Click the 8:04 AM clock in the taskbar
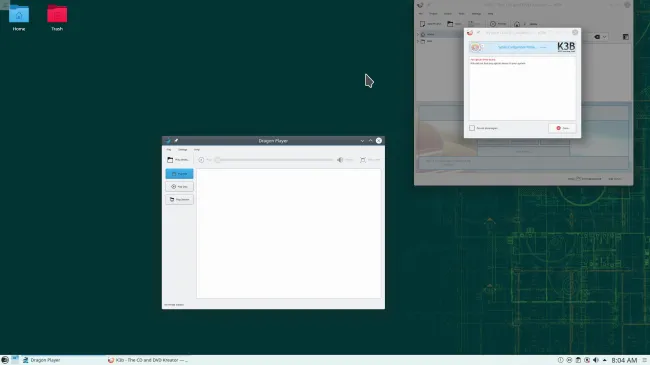 click(624, 360)
